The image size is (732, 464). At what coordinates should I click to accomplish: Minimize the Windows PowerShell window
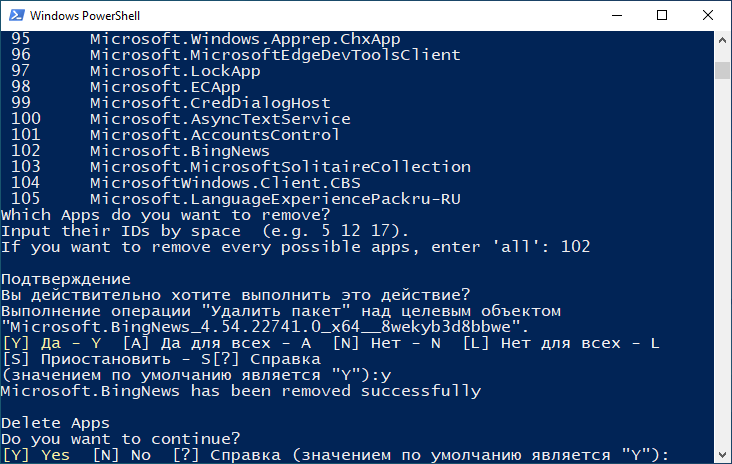coord(617,15)
